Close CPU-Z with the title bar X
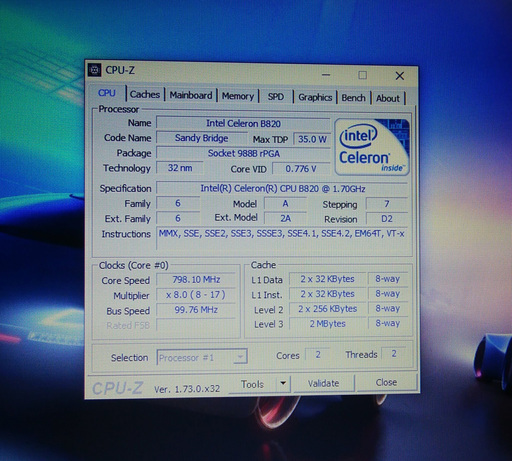The width and height of the screenshot is (512, 461). 400,76
